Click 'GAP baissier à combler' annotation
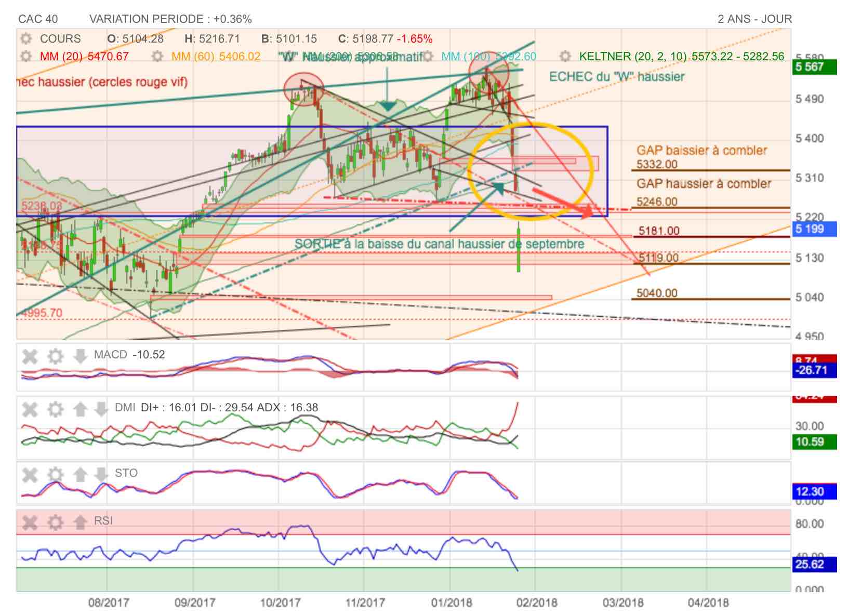The height and width of the screenshot is (616, 848). click(x=702, y=151)
